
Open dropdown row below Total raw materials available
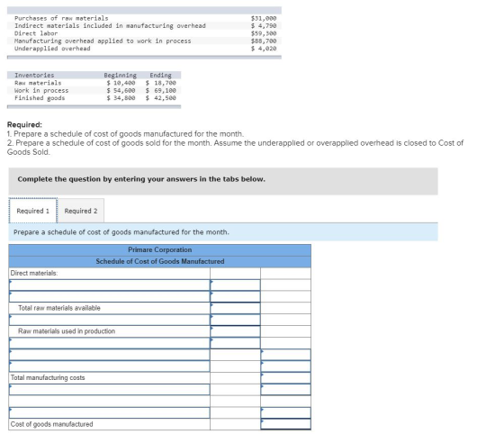coord(110,320)
